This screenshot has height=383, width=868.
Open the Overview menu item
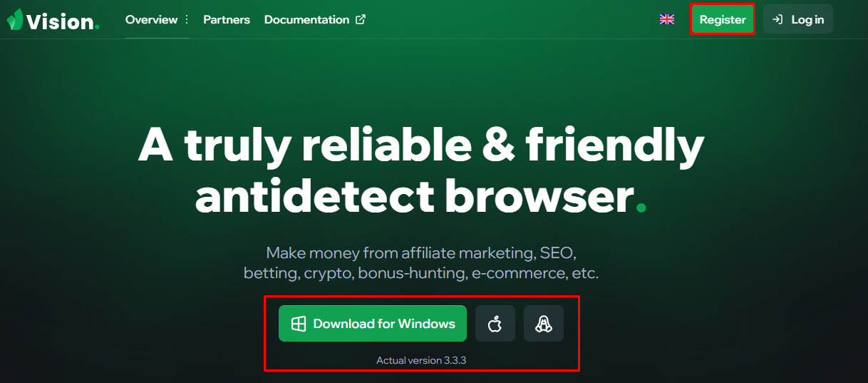(x=151, y=20)
